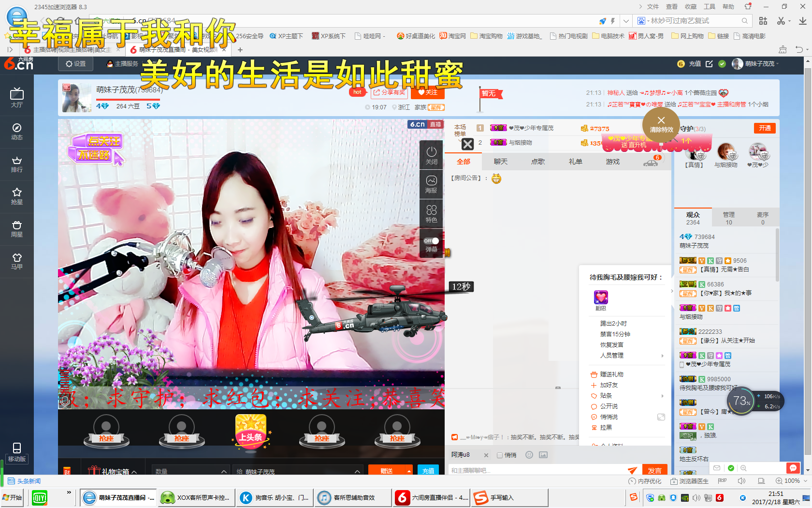
Task: Click the orange 发言 send button
Action: (x=654, y=470)
